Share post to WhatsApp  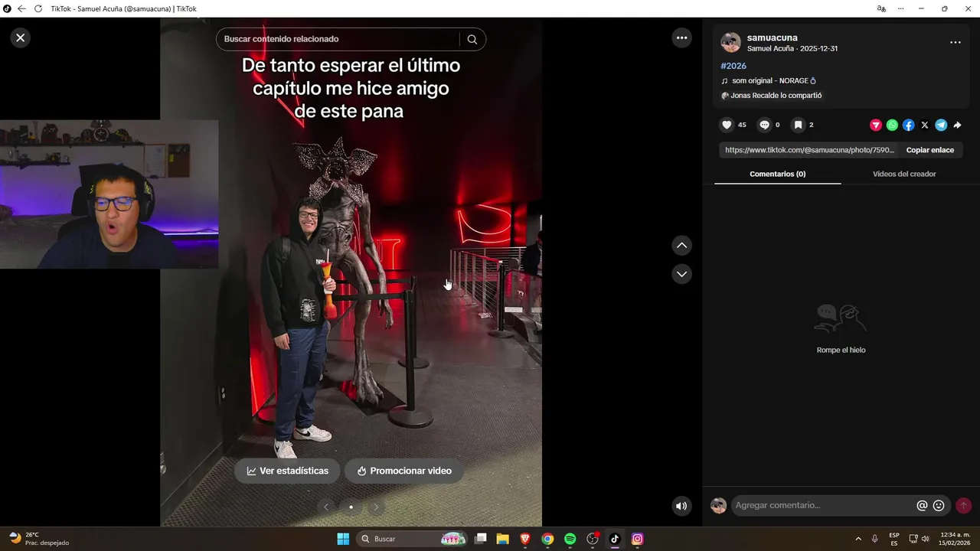pyautogui.click(x=892, y=125)
